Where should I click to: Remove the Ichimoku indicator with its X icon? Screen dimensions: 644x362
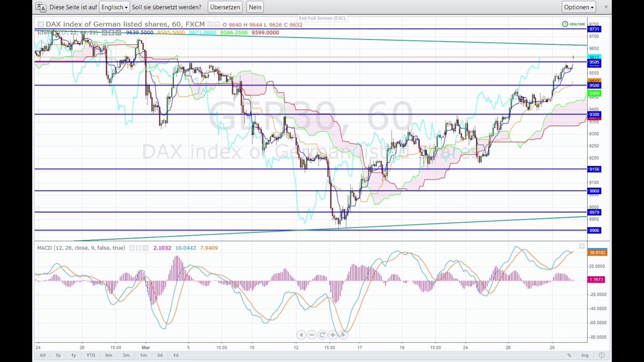tap(118, 33)
